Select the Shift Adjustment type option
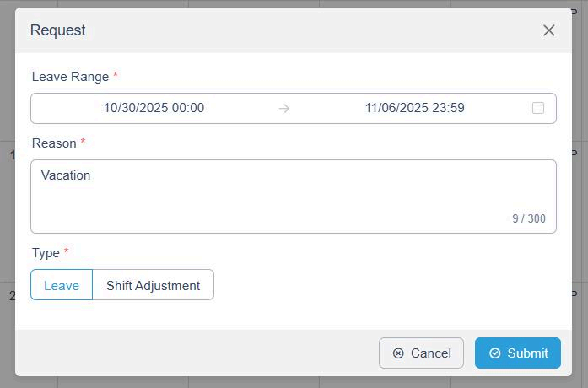The image size is (588, 388). [x=153, y=285]
